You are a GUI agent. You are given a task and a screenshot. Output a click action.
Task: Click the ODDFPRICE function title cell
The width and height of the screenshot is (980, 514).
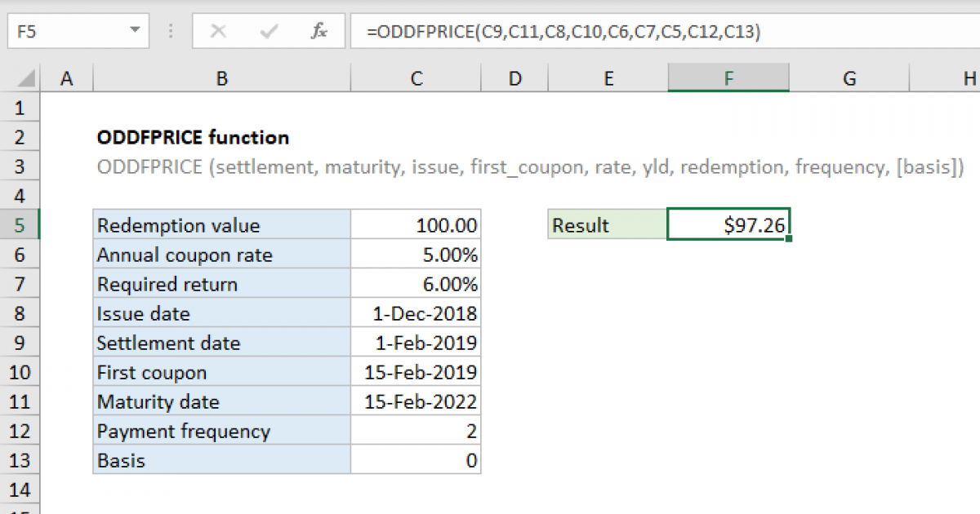pyautogui.click(x=194, y=137)
